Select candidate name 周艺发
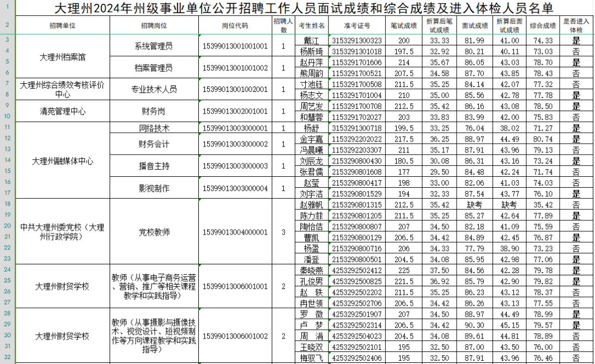Viewport: 595px width, 364px height. point(311,106)
